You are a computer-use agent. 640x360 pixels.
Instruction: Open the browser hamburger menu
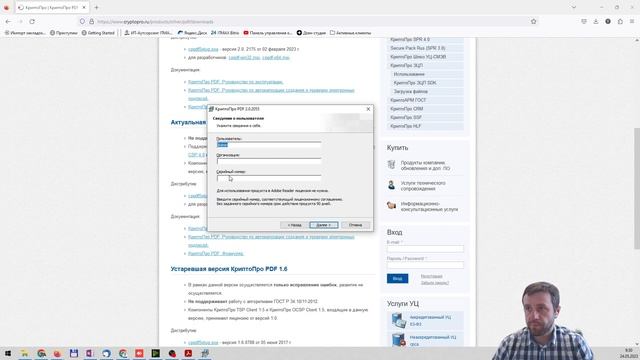632,21
